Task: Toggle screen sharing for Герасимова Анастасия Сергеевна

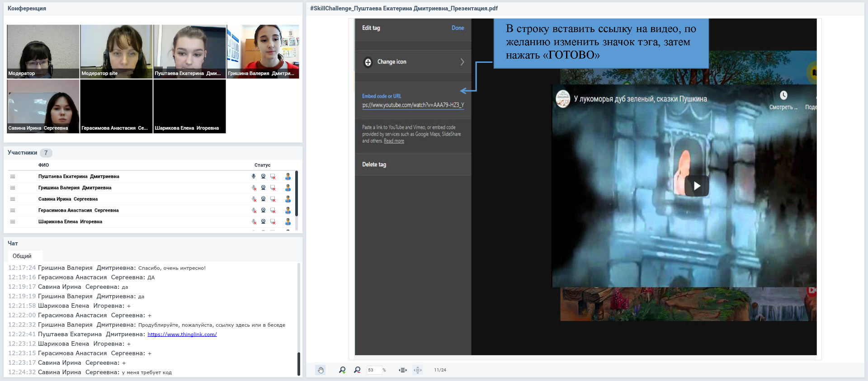Action: [x=273, y=211]
